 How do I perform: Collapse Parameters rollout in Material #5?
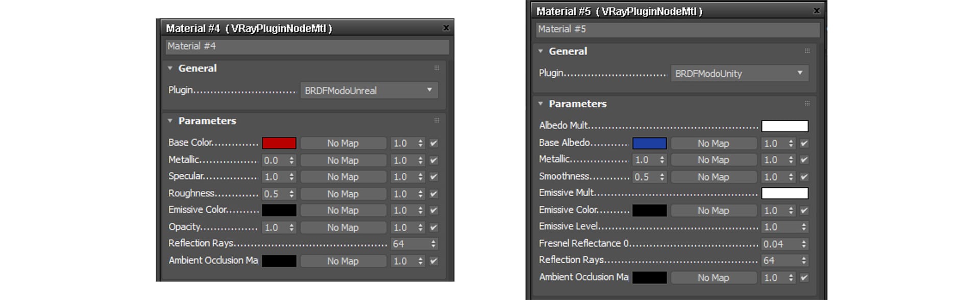coord(541,104)
